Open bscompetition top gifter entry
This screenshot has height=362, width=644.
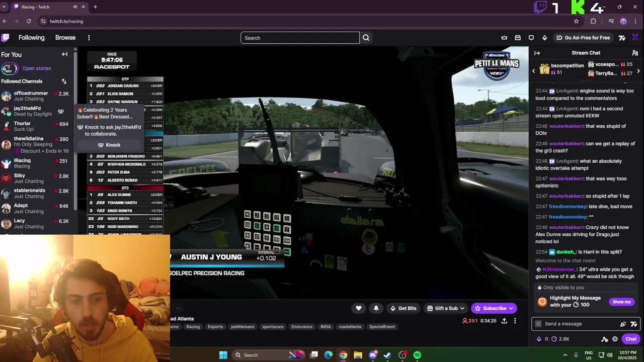(x=561, y=69)
